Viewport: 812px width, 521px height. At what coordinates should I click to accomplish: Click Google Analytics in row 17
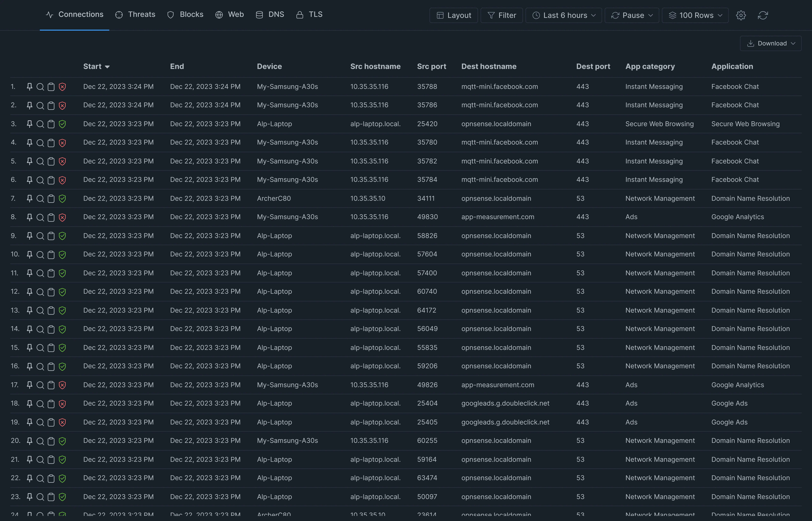738,385
